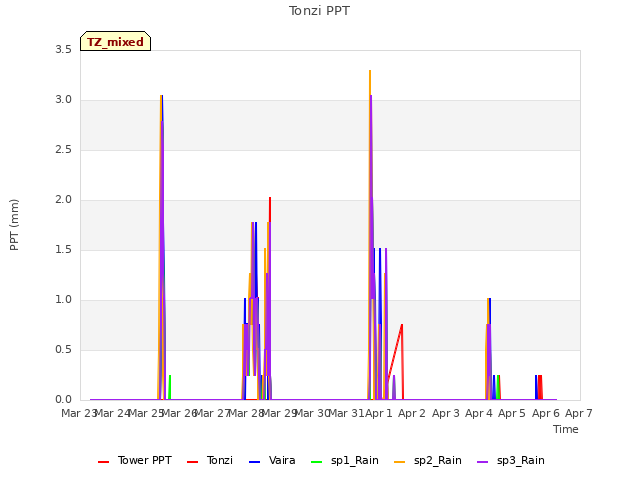The width and height of the screenshot is (640, 480).
Task: Click the 0.5 y-axis tick label
Action: (63, 349)
